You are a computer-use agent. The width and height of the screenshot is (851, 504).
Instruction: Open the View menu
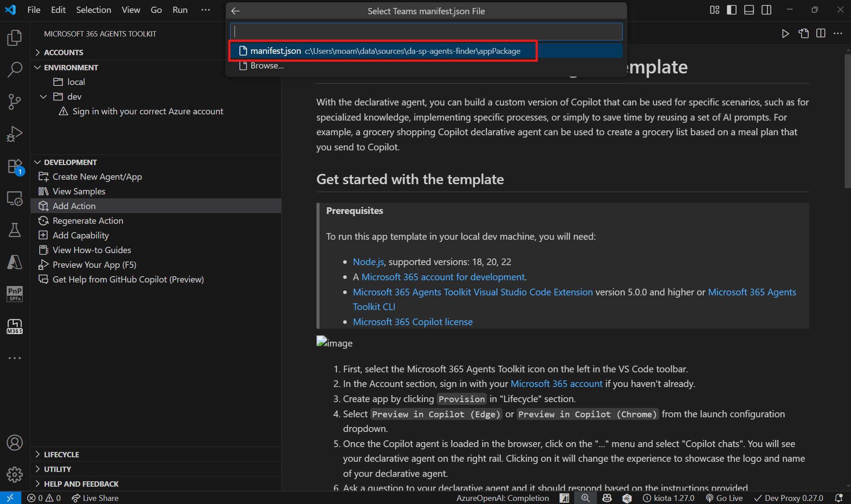[131, 10]
